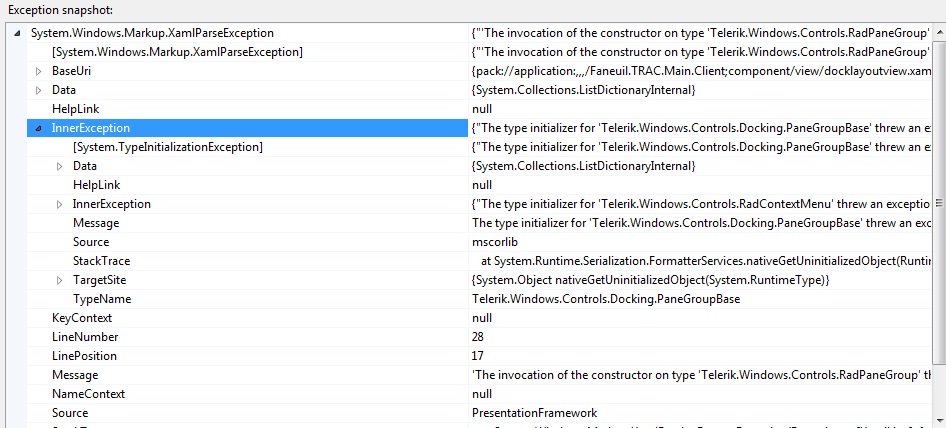Expand the TargetSite node
Viewport: 946px width, 428px height.
(60, 280)
